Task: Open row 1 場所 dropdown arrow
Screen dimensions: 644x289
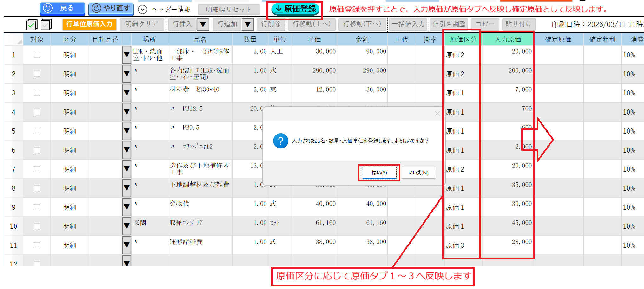Action: point(127,55)
